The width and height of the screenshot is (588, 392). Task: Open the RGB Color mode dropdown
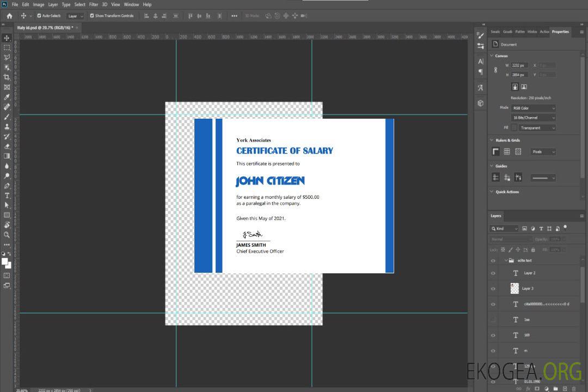click(534, 108)
